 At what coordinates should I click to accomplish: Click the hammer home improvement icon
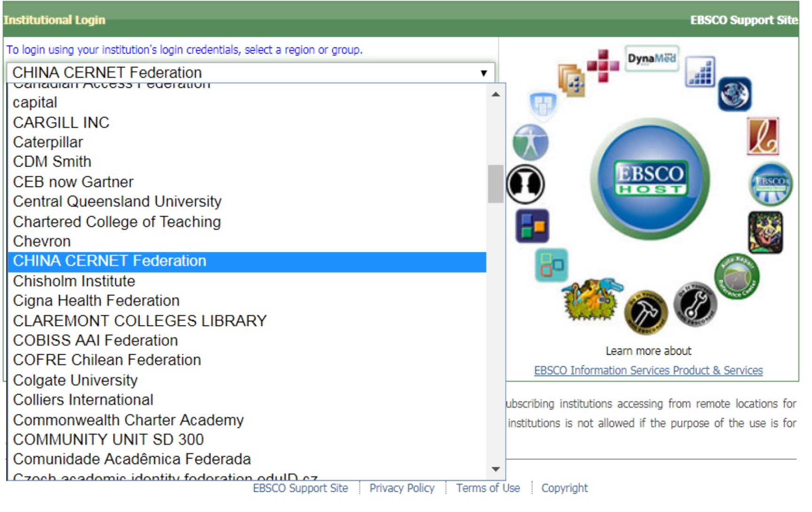[x=646, y=312]
